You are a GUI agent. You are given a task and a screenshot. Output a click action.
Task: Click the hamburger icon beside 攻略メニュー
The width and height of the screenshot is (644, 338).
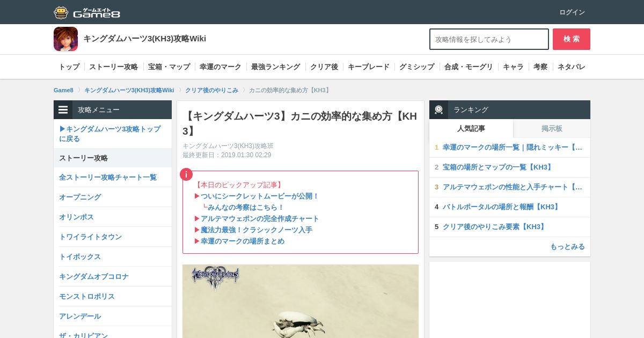63,109
